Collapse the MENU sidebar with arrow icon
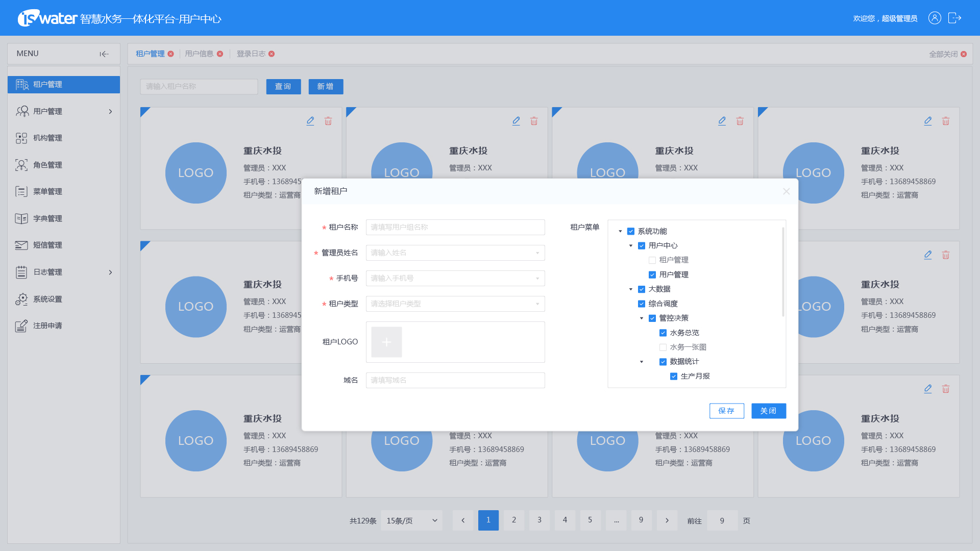 pyautogui.click(x=104, y=54)
